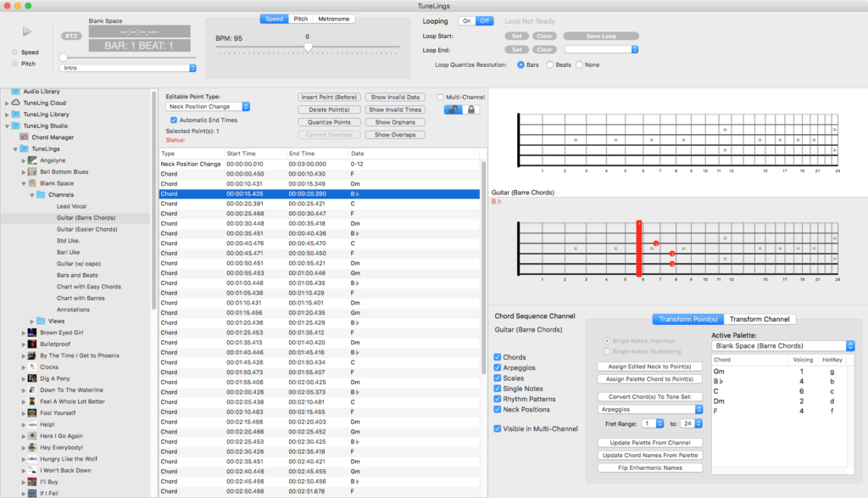Click the locked padlock icon
868x498 pixels.
(471, 109)
